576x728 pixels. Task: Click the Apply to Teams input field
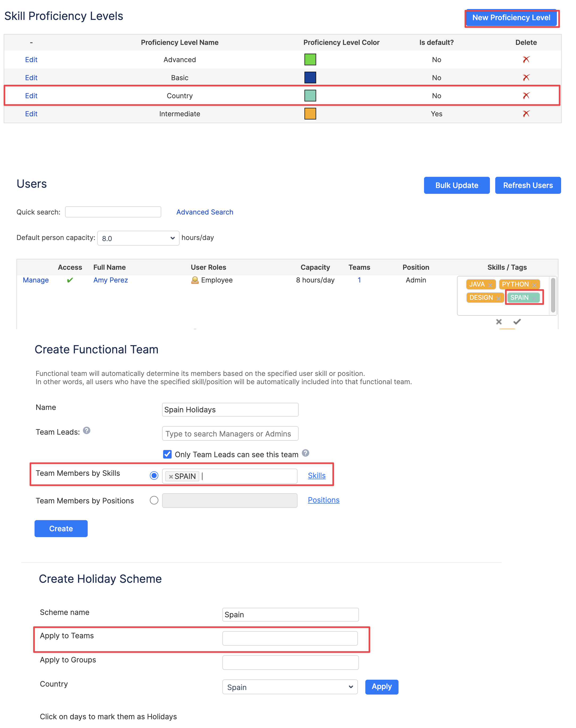coord(290,638)
